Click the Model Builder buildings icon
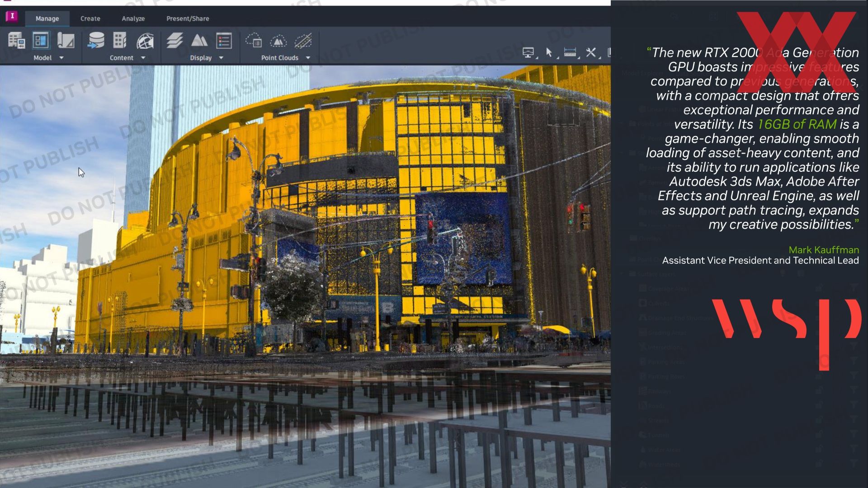 [16, 41]
